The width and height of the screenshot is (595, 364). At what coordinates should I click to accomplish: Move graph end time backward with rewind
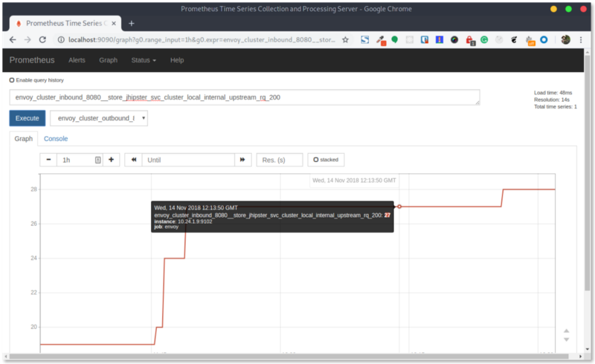(x=134, y=160)
